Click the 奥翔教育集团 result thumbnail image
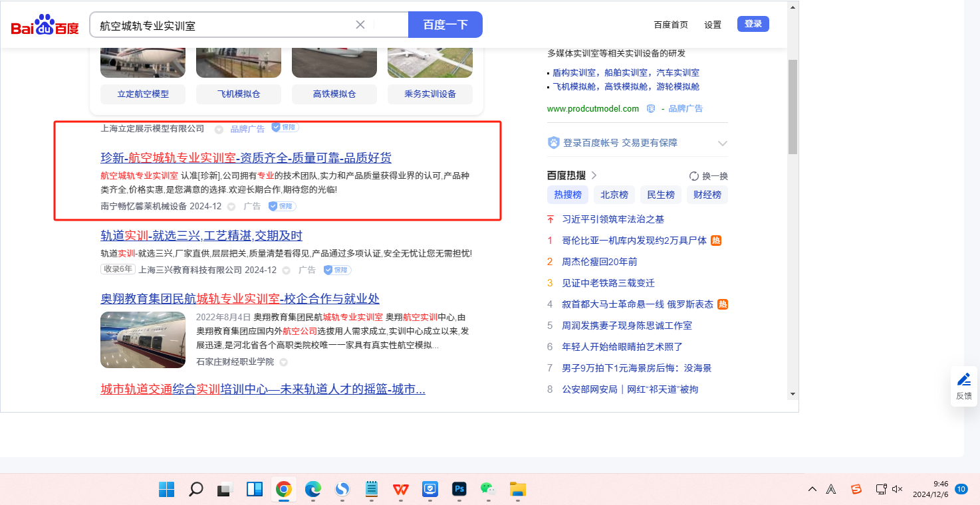 tap(143, 340)
